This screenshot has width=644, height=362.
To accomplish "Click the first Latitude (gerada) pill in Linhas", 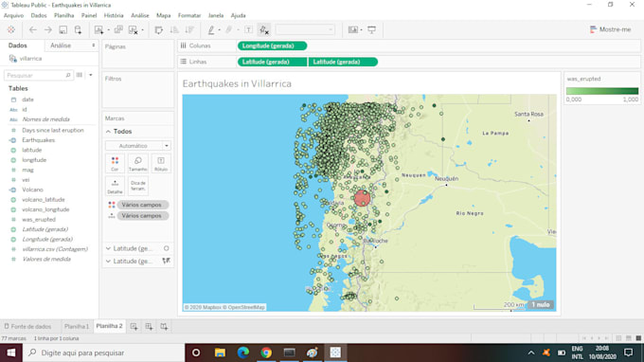I will 272,62.
